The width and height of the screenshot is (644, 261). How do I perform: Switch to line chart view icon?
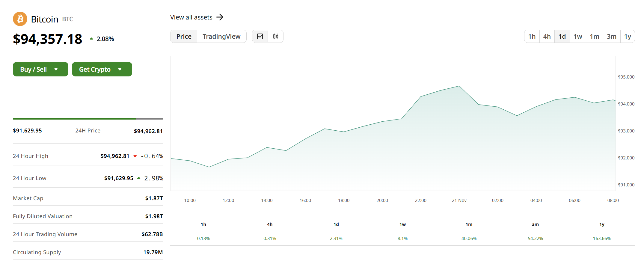pyautogui.click(x=260, y=36)
